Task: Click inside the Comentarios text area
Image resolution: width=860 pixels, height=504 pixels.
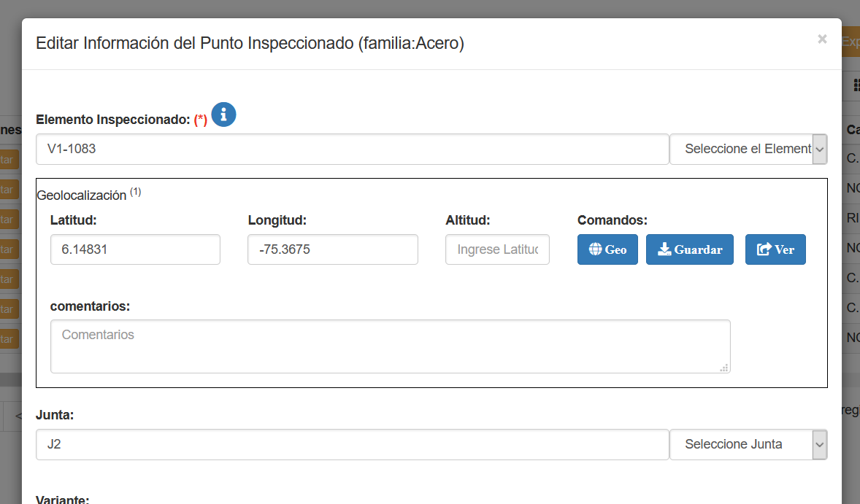Action: [390, 346]
